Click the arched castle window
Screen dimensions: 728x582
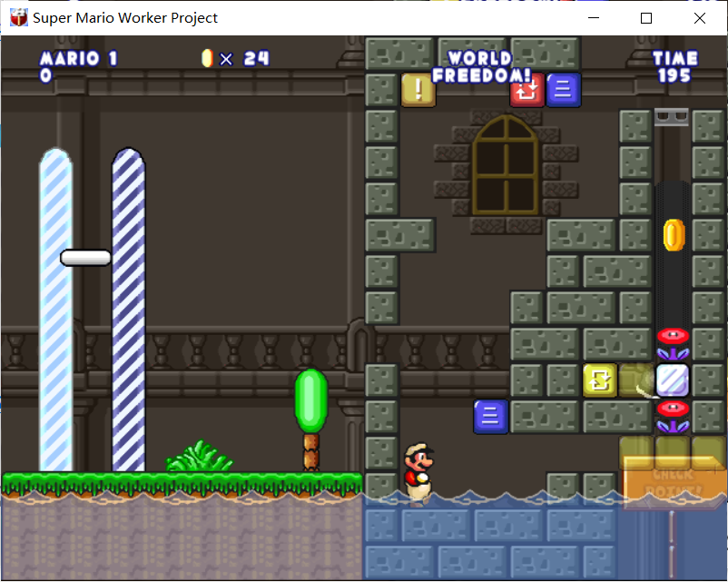pos(506,165)
